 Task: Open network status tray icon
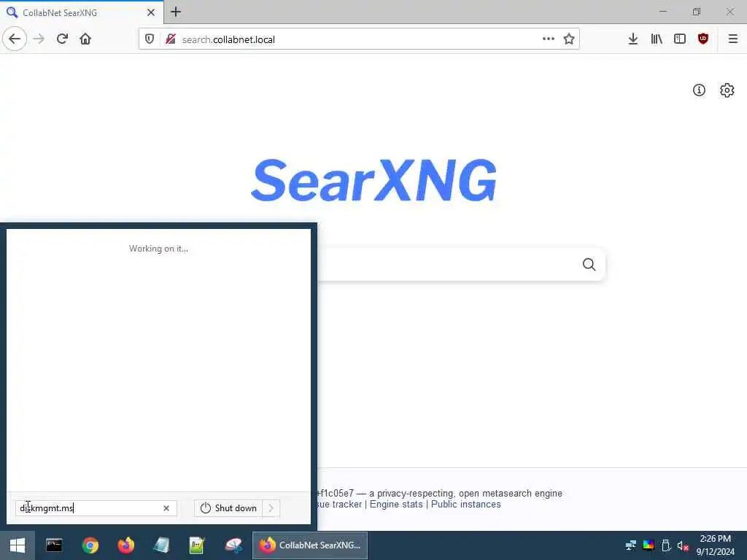pyautogui.click(x=631, y=545)
